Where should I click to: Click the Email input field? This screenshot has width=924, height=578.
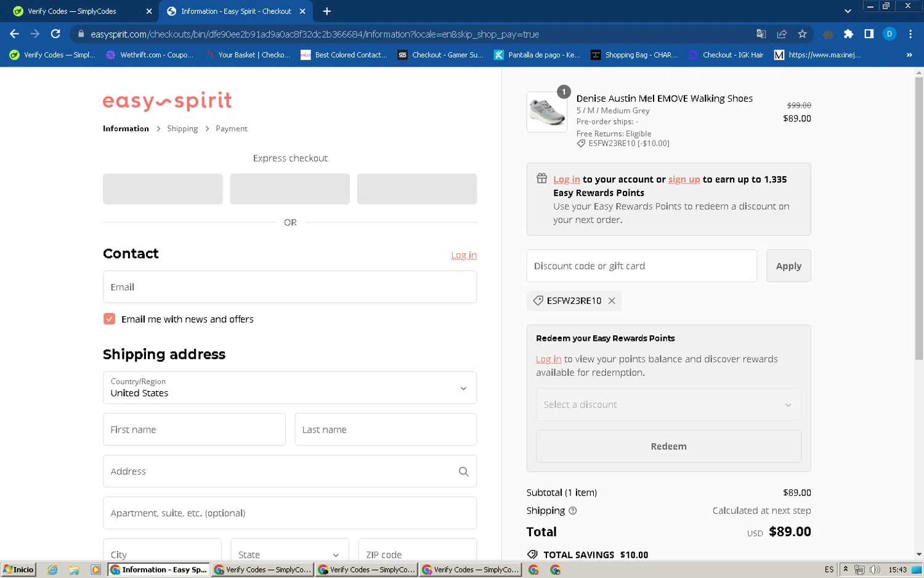[290, 287]
